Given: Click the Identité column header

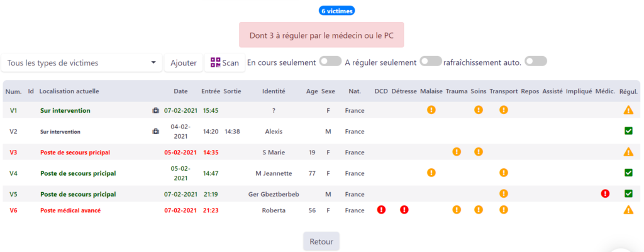Looking at the screenshot, I should pyautogui.click(x=274, y=91).
